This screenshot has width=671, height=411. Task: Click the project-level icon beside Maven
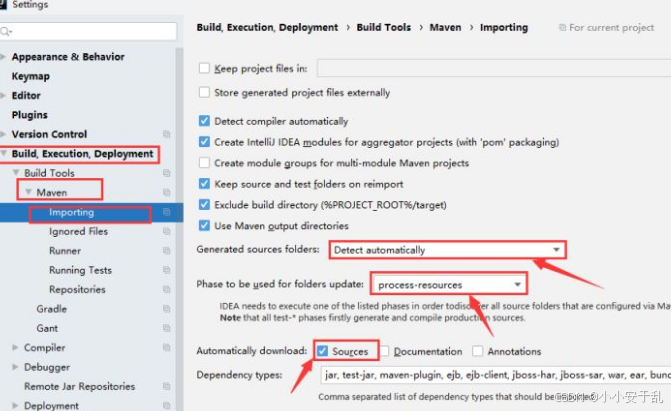point(166,192)
